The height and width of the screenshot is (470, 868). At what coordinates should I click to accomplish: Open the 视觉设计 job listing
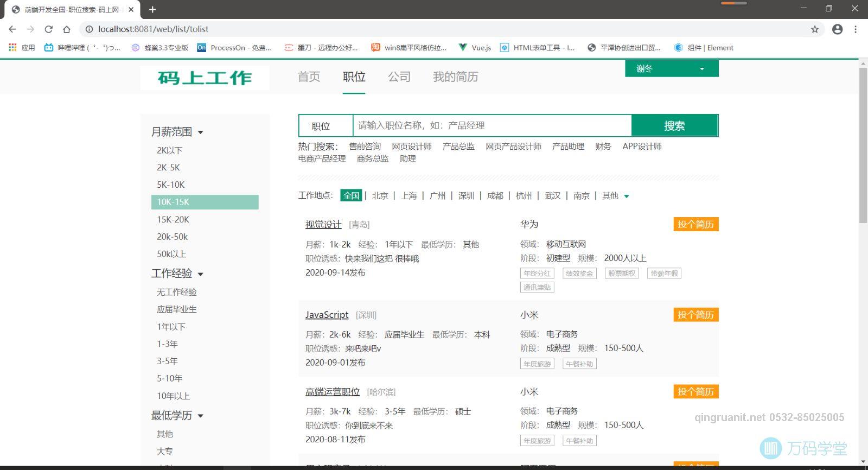(x=323, y=225)
